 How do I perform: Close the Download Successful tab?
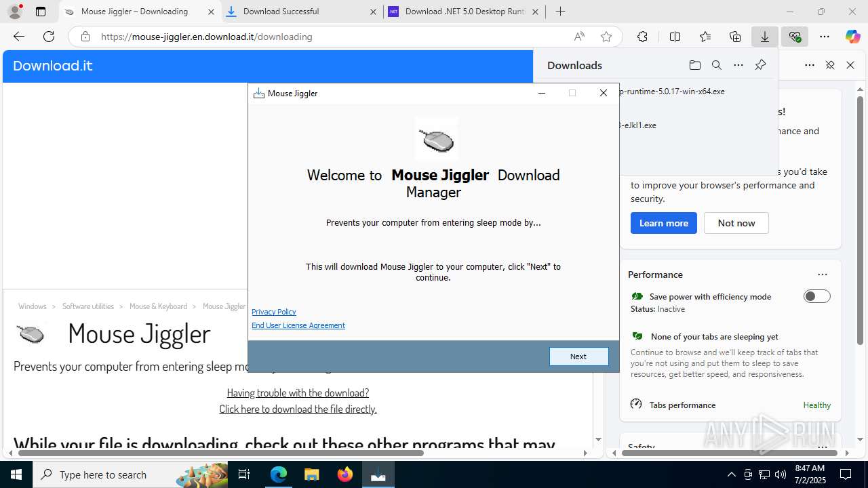[x=373, y=12]
